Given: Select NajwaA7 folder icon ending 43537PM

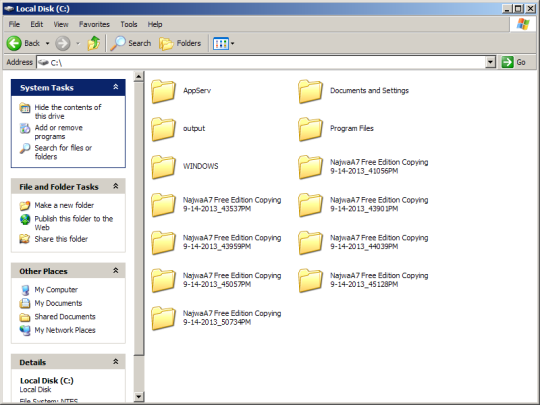Looking at the screenshot, I should pyautogui.click(x=163, y=205).
